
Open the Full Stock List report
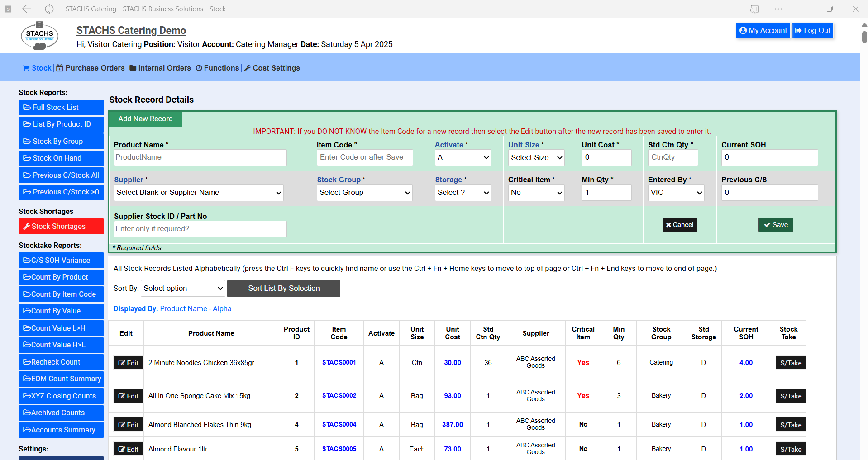61,107
